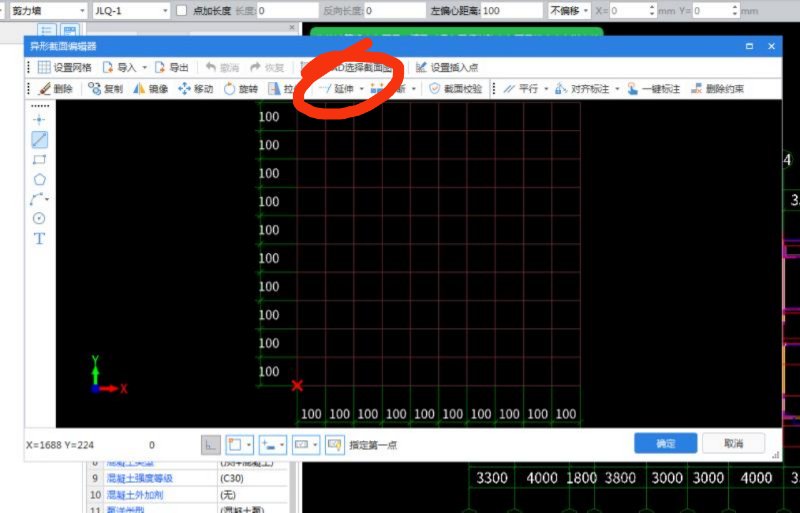Click the 撤销 undo button

click(x=222, y=67)
